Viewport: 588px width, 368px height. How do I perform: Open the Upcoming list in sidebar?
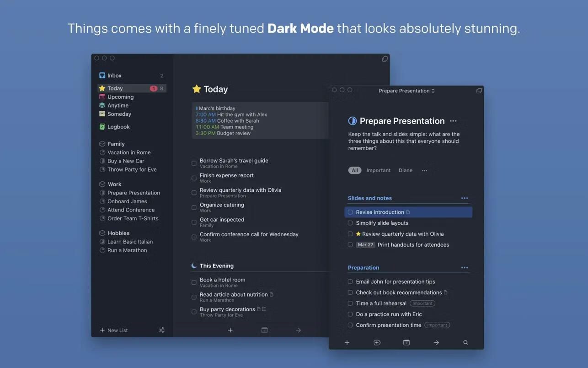(x=120, y=97)
